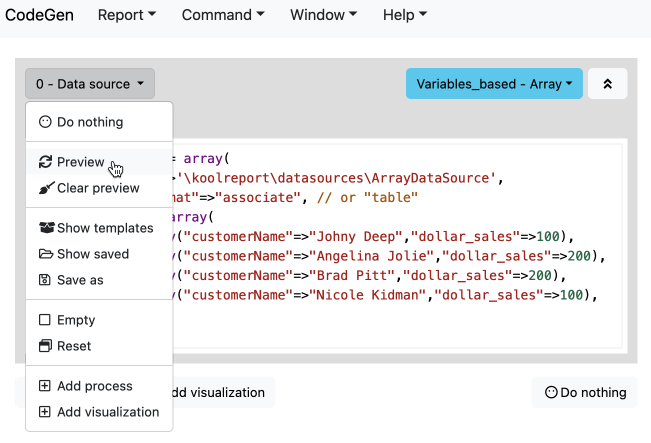Select Preview in the dropdown menu
Image resolution: width=651 pixels, height=443 pixels.
(x=99, y=162)
